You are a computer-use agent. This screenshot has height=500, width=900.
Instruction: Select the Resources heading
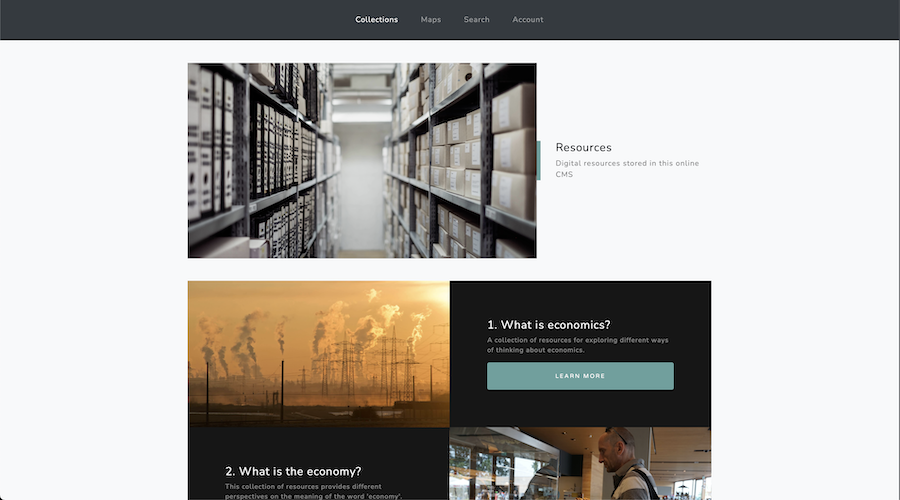[583, 147]
